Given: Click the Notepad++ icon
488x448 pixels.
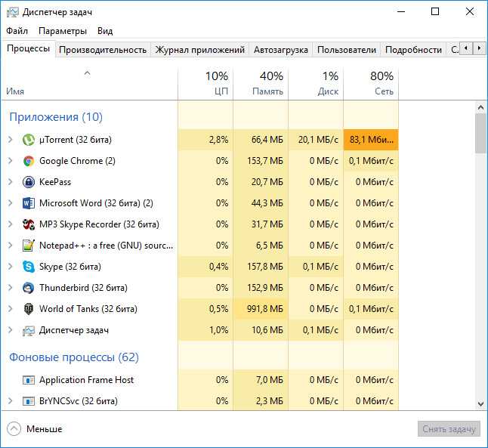Looking at the screenshot, I should point(29,246).
